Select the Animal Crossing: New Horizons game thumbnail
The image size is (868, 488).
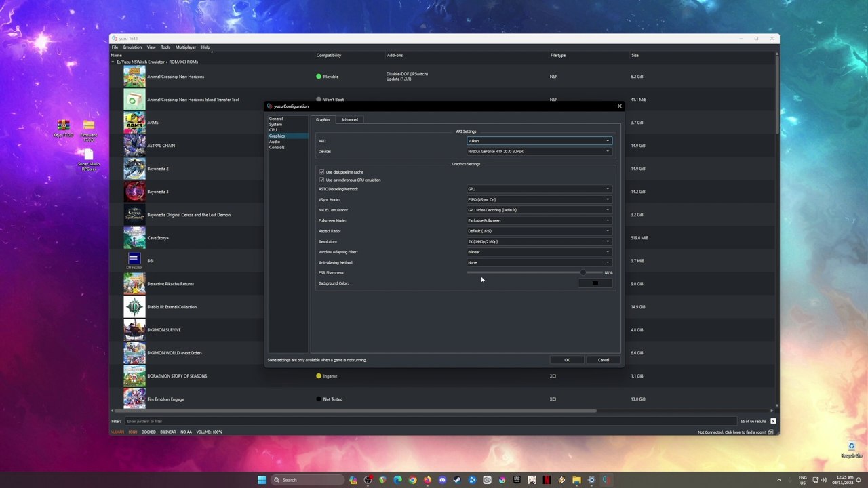134,77
